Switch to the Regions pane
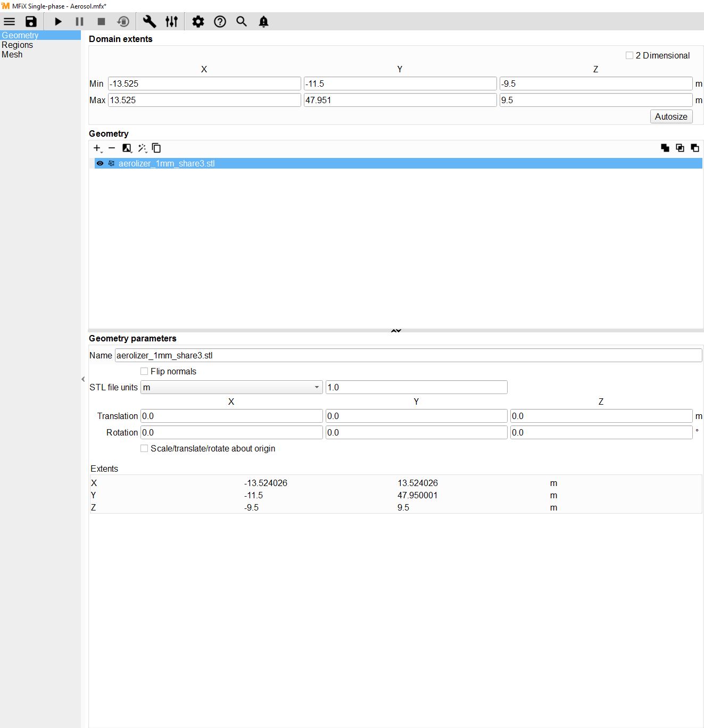This screenshot has height=728, width=704. [x=40, y=45]
